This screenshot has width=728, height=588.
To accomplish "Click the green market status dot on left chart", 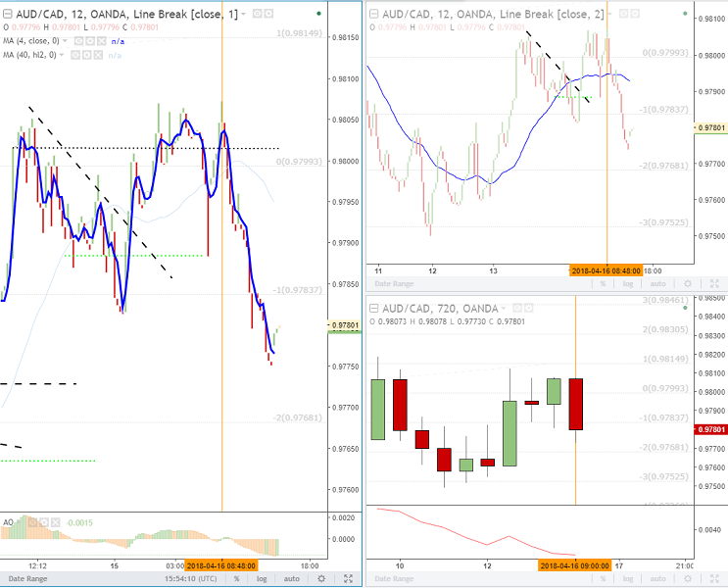I will (318, 14).
